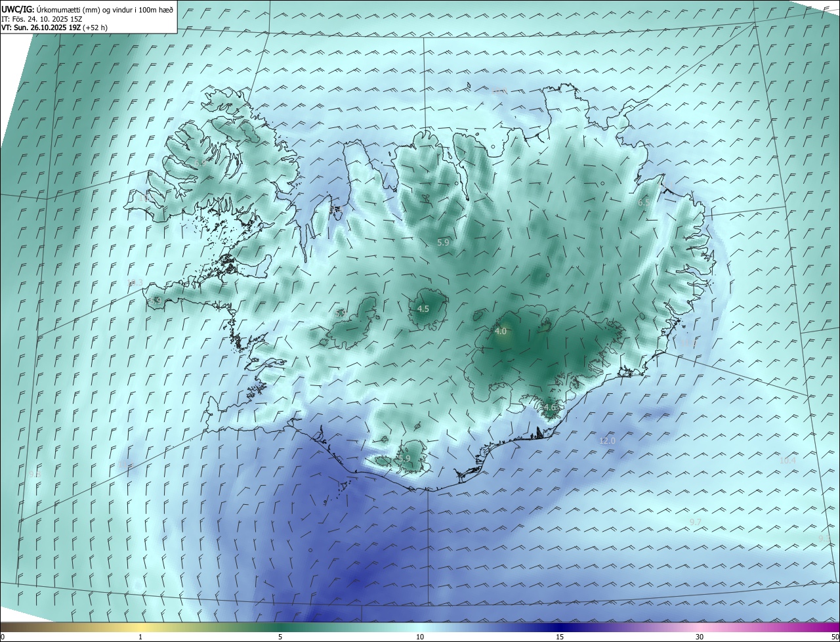Click the 10.4 value over the southeastern sea

click(787, 461)
